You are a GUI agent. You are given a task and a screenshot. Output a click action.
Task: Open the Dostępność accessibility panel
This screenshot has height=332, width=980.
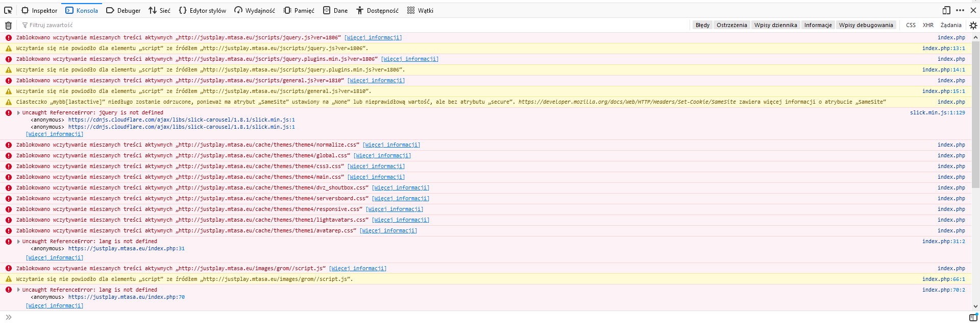click(x=377, y=10)
